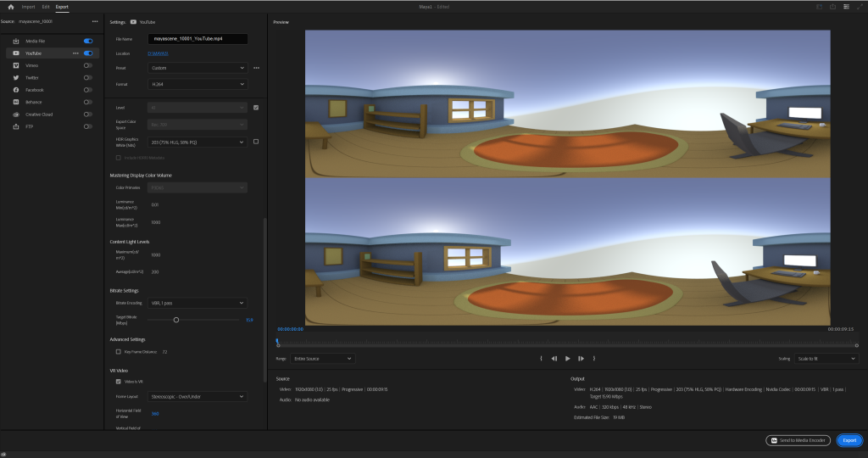Switch to the Import tab
Image resolution: width=868 pixels, height=458 pixels.
[x=28, y=7]
